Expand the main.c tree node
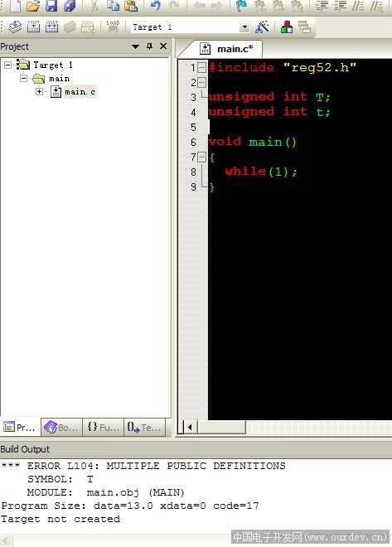The width and height of the screenshot is (392, 547). 40,92
